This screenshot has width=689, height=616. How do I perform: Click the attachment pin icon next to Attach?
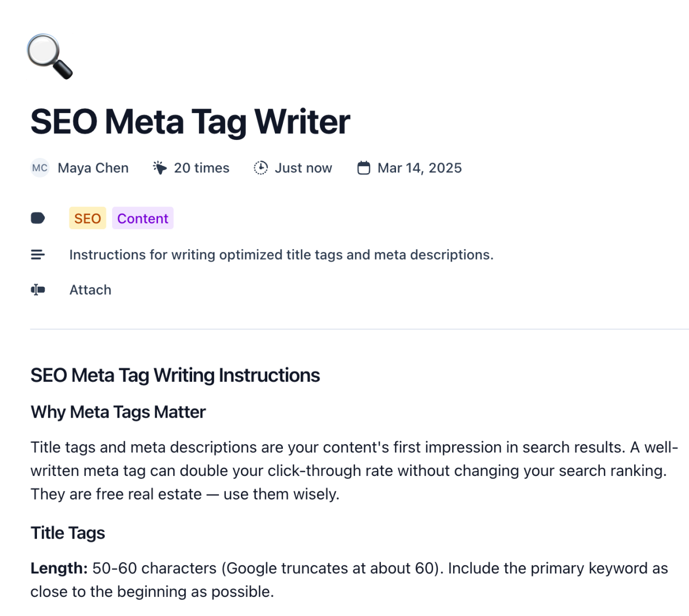[x=38, y=290]
